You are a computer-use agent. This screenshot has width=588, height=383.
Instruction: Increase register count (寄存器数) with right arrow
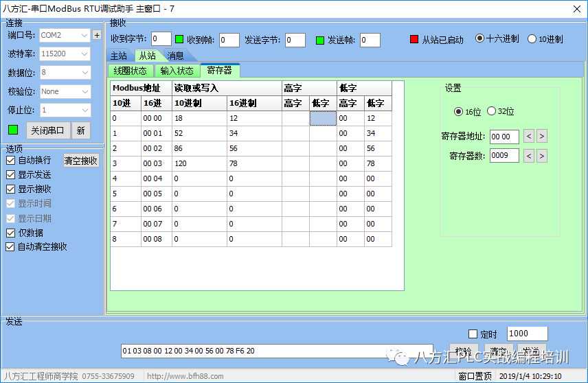(x=542, y=156)
